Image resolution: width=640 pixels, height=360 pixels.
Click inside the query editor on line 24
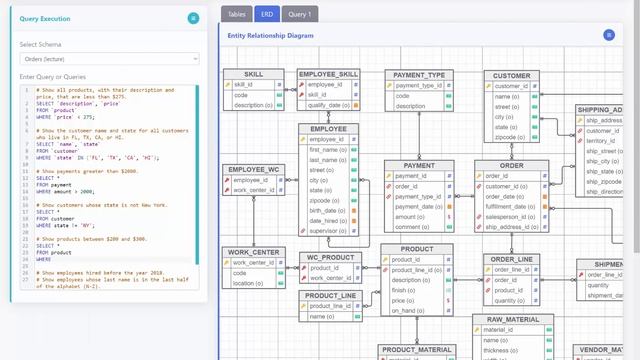tap(114, 259)
